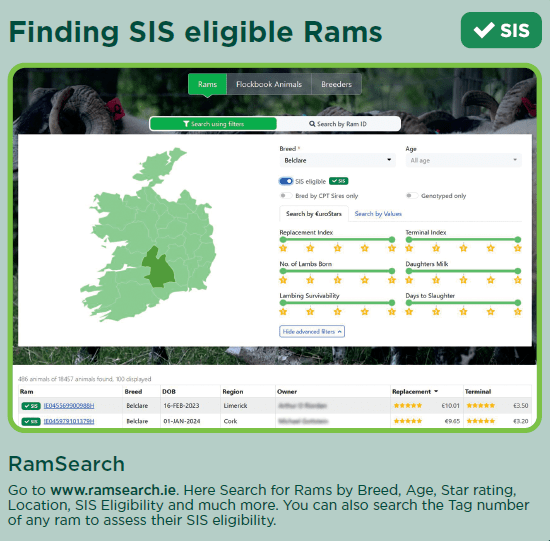Screen dimensions: 550x541
Task: Click Replacement stars in the Limerick row
Action: click(408, 406)
